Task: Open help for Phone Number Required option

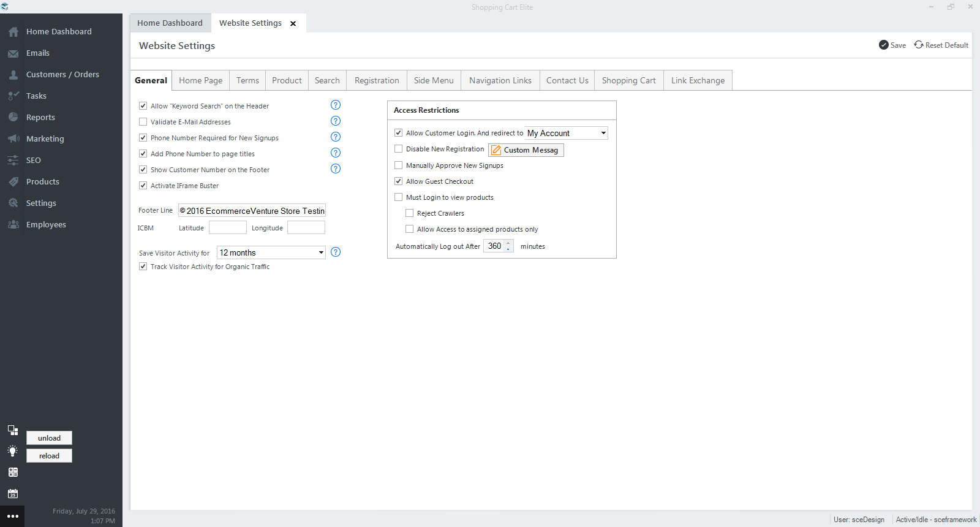Action: click(336, 137)
